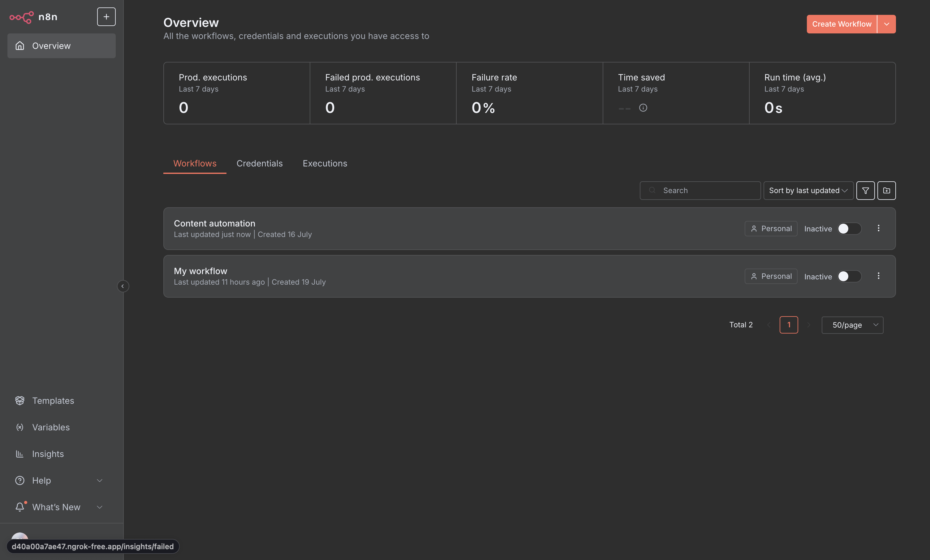
Task: Click Personal badge on Content automation
Action: pyautogui.click(x=771, y=229)
